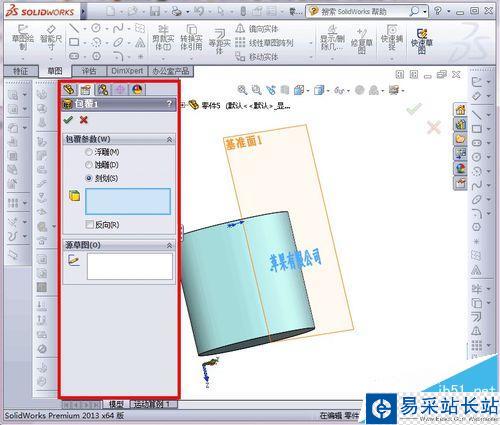Open the Line tool dropdown arrow
This screenshot has height=425, width=500.
click(85, 29)
